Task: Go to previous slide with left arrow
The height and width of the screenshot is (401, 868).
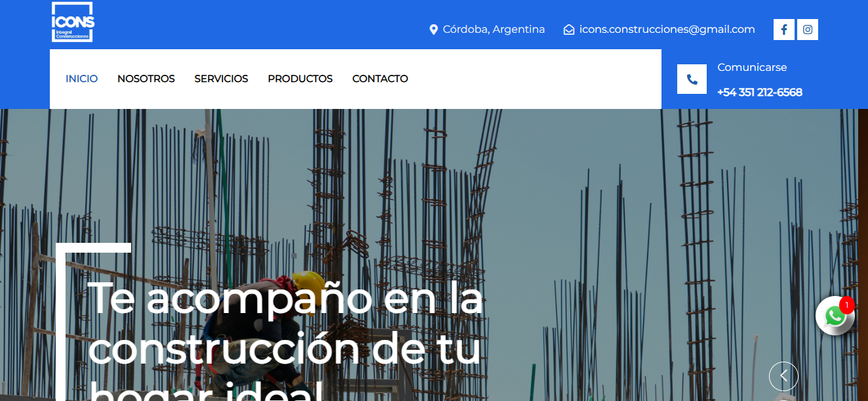Action: coord(783,376)
